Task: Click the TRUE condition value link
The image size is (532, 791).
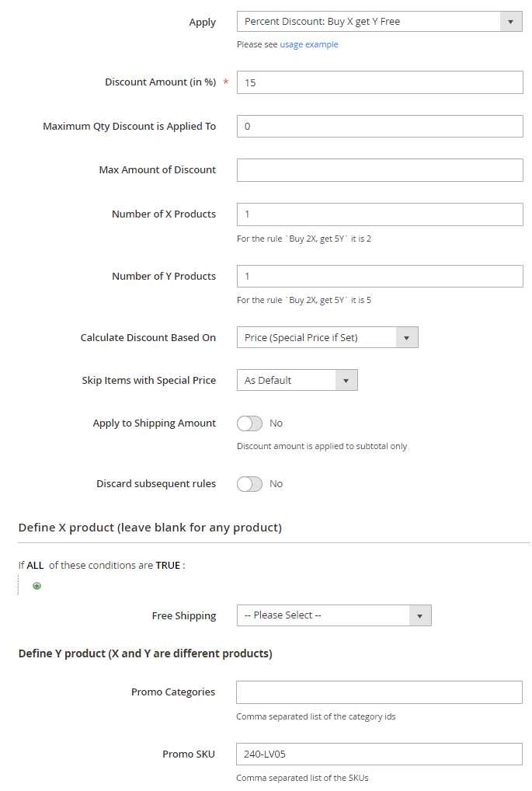Action: [168, 566]
